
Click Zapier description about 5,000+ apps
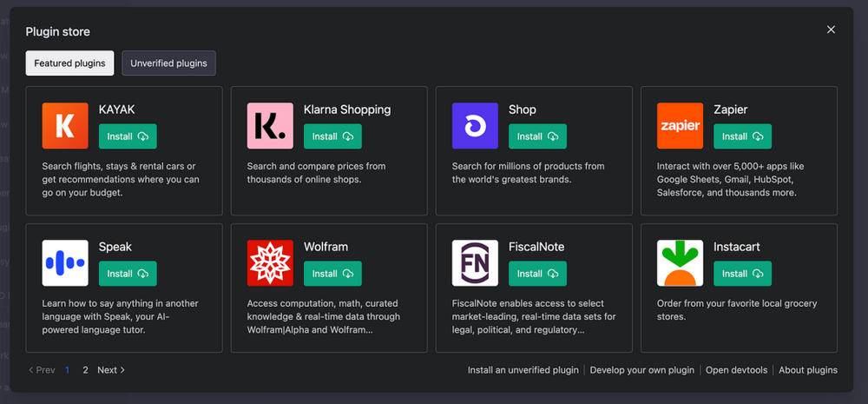pos(730,180)
